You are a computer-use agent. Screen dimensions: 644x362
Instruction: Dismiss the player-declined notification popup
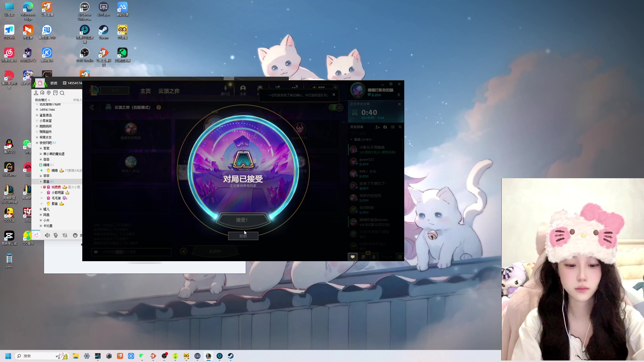(334, 95)
